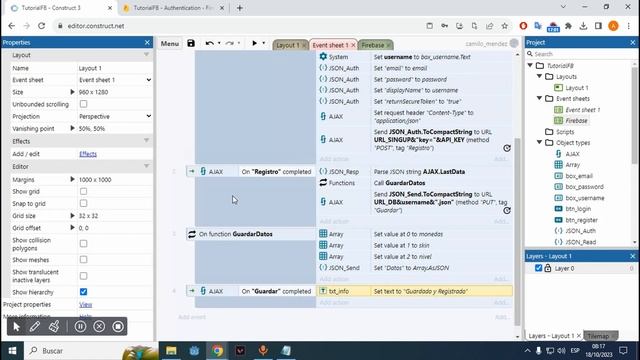Open the camilo_mendez account avatar
Screen dimensions: 640x360
[514, 43]
